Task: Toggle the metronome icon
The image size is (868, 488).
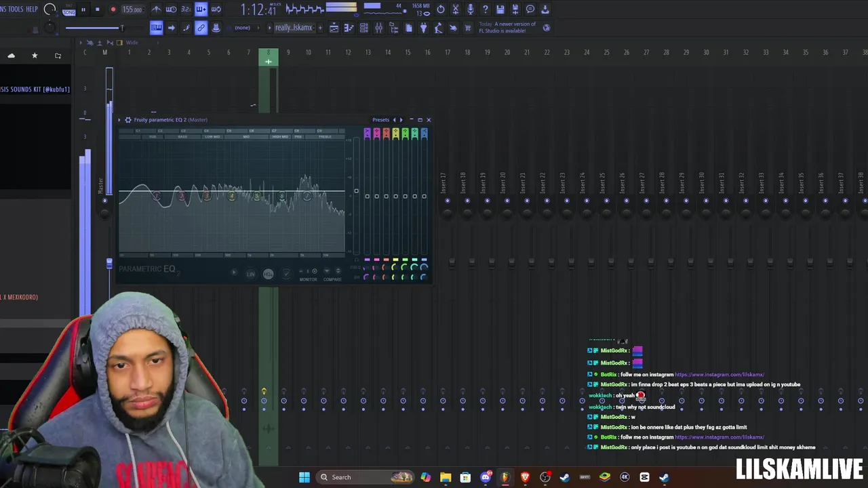Action: tap(156, 9)
